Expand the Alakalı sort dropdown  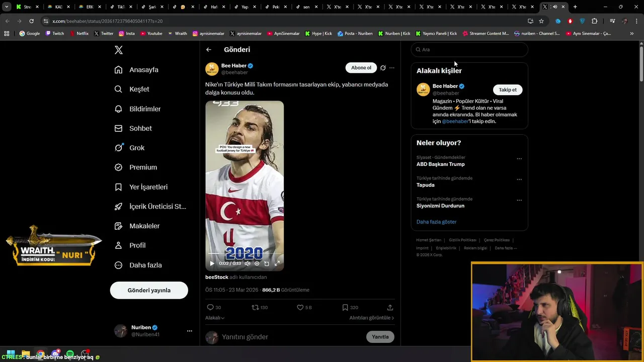click(x=215, y=318)
